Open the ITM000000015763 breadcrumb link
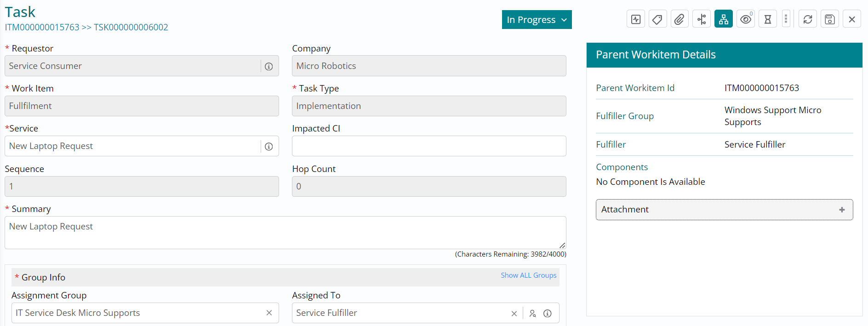This screenshot has width=868, height=326. [42, 28]
